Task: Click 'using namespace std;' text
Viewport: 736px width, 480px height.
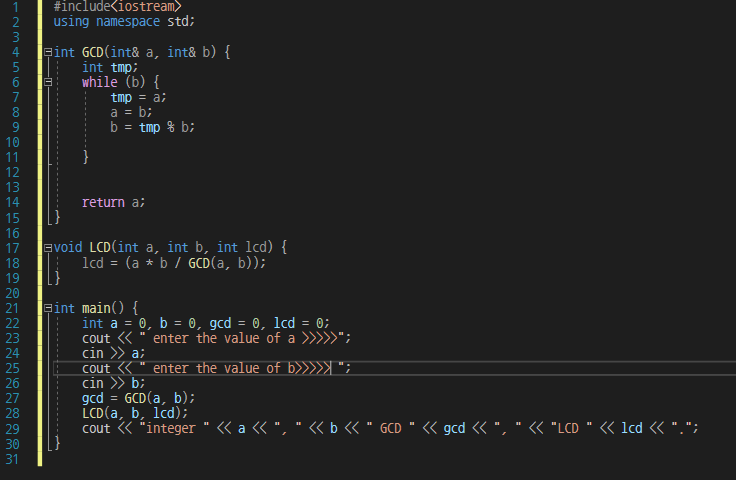Action: [x=124, y=22]
